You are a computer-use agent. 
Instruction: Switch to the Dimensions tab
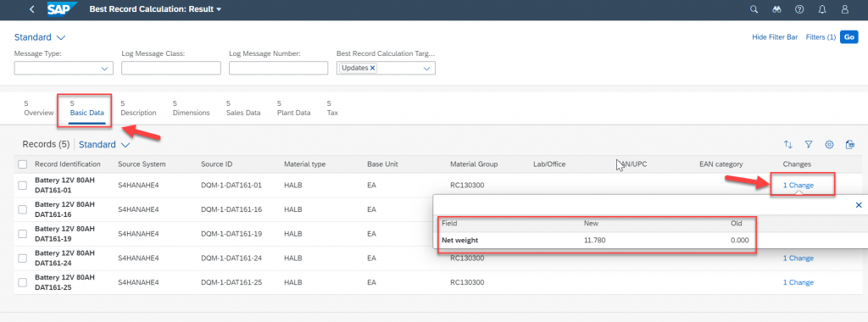191,108
